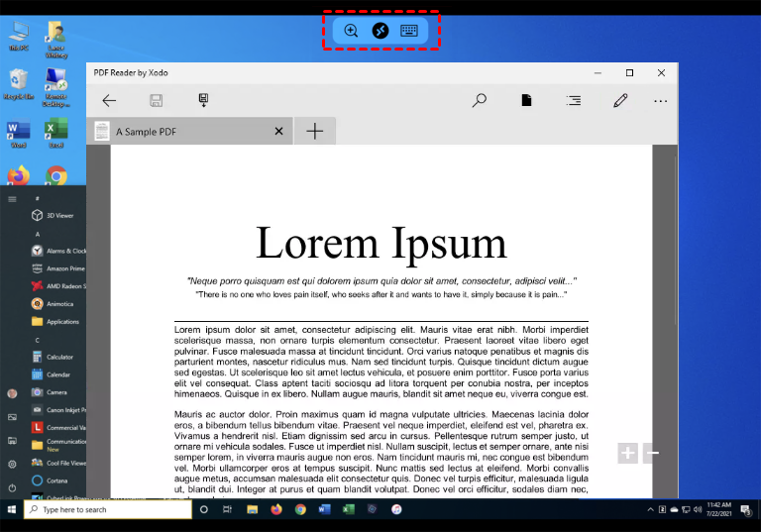Click the Type here to search box
Viewport: 761px width, 532px height.
[107, 509]
